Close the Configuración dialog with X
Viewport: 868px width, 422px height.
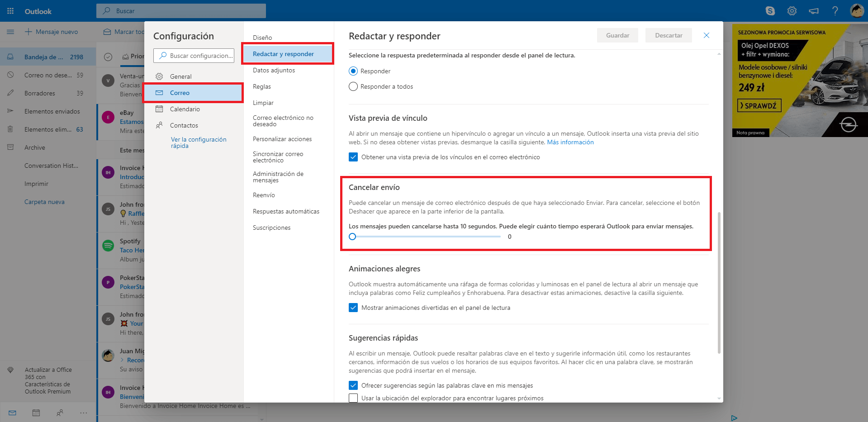707,35
